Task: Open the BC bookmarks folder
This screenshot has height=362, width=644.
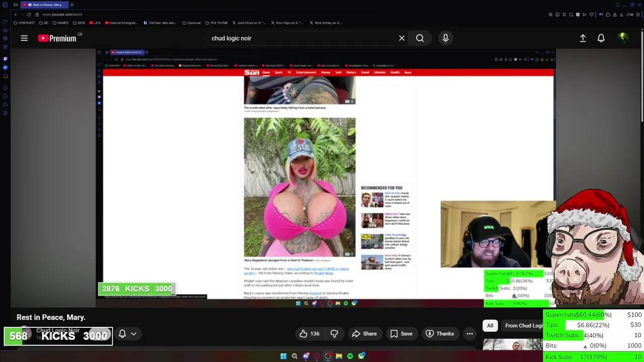Action: [x=44, y=23]
